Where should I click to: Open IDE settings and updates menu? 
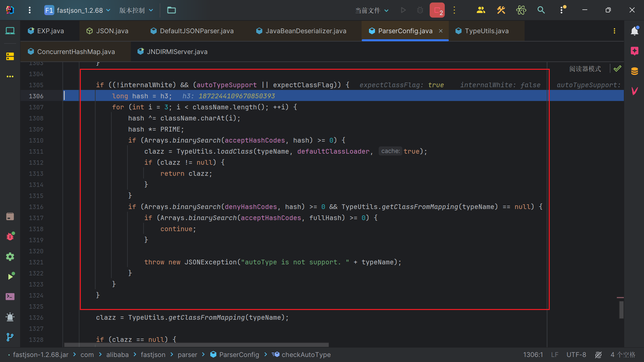pyautogui.click(x=562, y=10)
